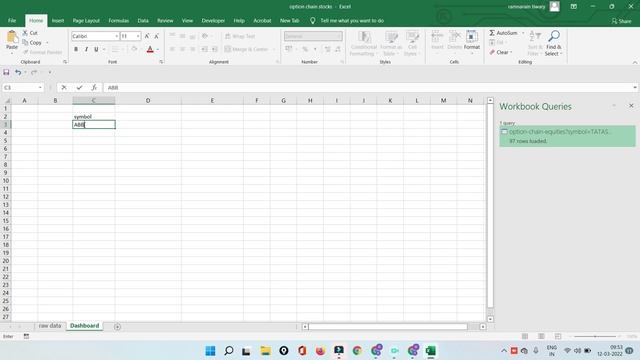This screenshot has width=640, height=360.
Task: Open File Explorer from the taskbar
Action: click(x=265, y=351)
